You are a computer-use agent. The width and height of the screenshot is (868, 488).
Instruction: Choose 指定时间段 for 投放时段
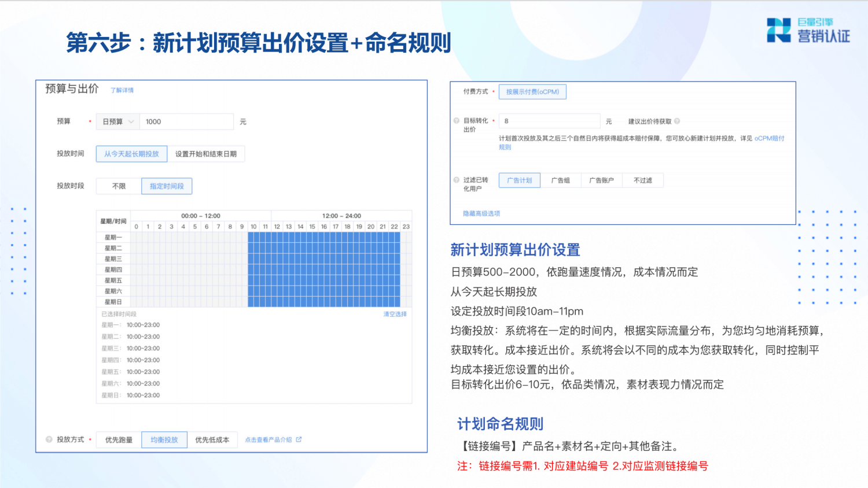point(167,186)
